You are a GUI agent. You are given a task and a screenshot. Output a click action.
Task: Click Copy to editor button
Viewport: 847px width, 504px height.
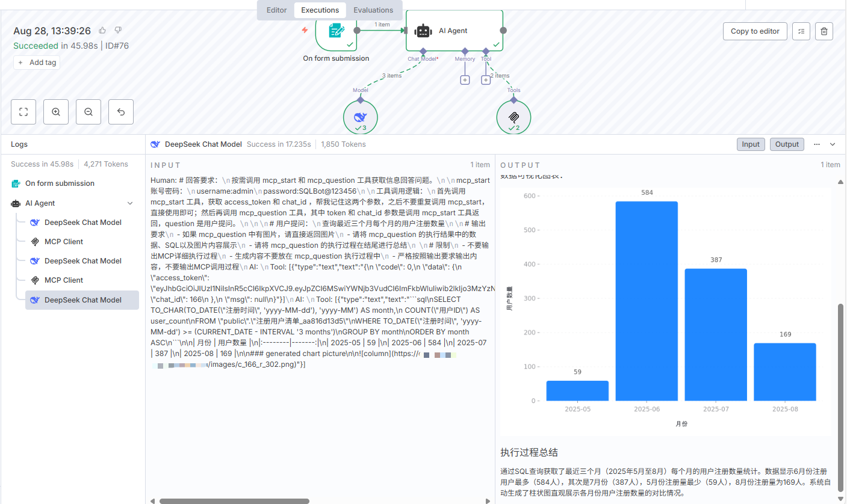[755, 31]
